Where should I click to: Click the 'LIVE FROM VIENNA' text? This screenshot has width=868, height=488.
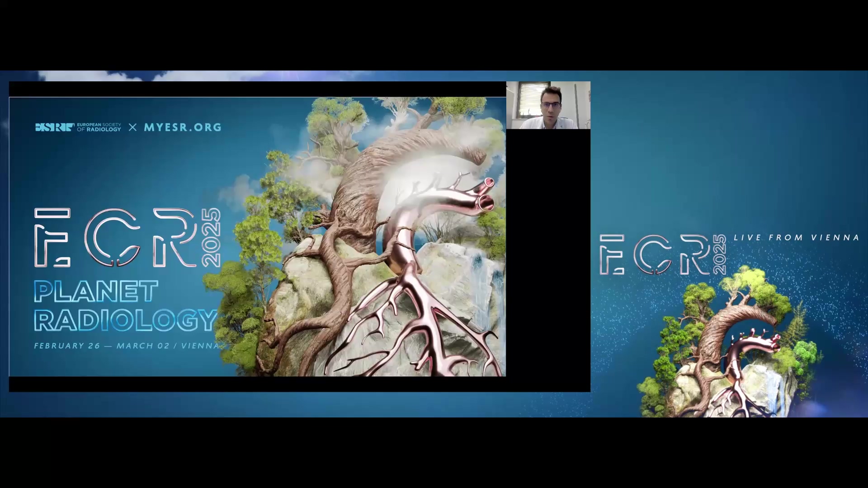796,238
